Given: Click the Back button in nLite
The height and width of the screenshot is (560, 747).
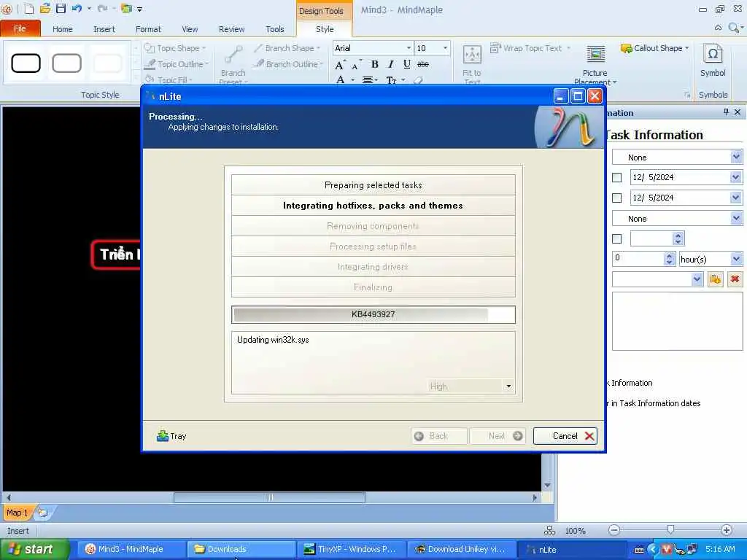Looking at the screenshot, I should [438, 436].
